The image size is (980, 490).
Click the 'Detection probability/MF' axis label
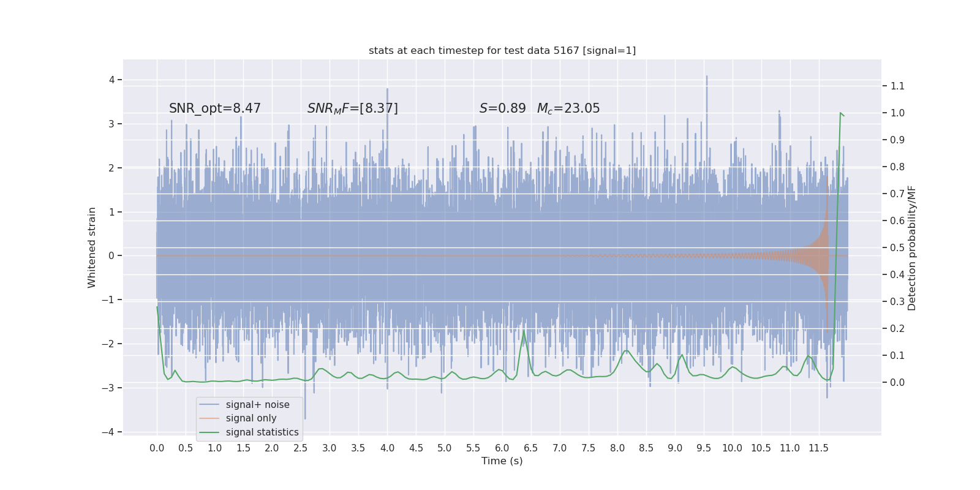click(x=912, y=248)
